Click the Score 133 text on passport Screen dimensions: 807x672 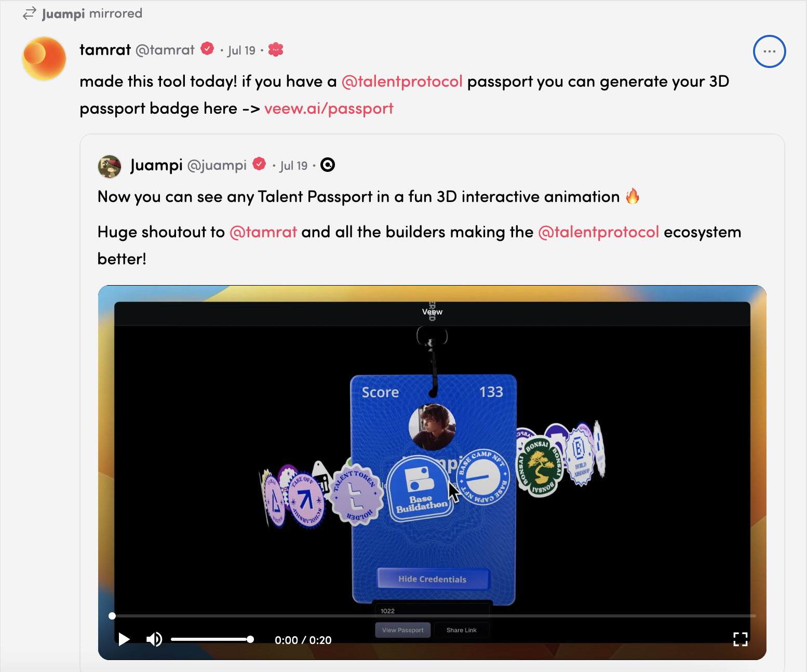click(x=432, y=392)
